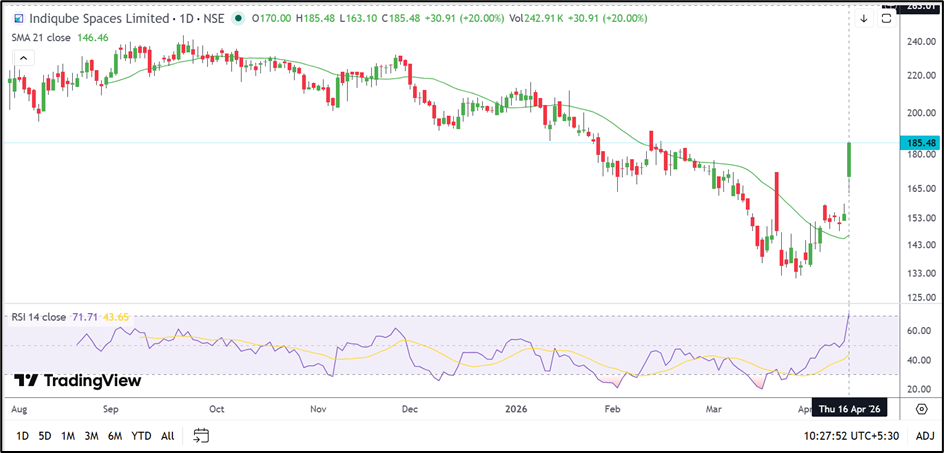
Task: Click the TradingView logo
Action: (78, 381)
